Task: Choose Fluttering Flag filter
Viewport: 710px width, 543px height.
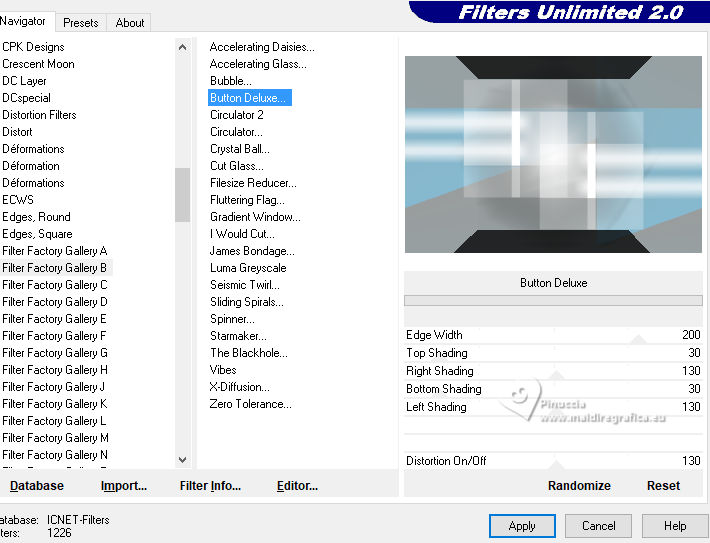Action: (247, 200)
